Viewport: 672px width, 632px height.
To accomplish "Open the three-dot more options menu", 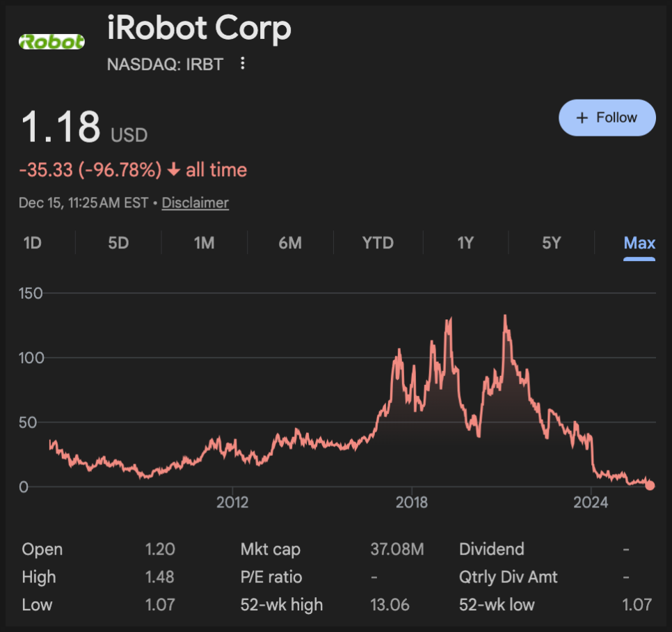I will (x=243, y=64).
